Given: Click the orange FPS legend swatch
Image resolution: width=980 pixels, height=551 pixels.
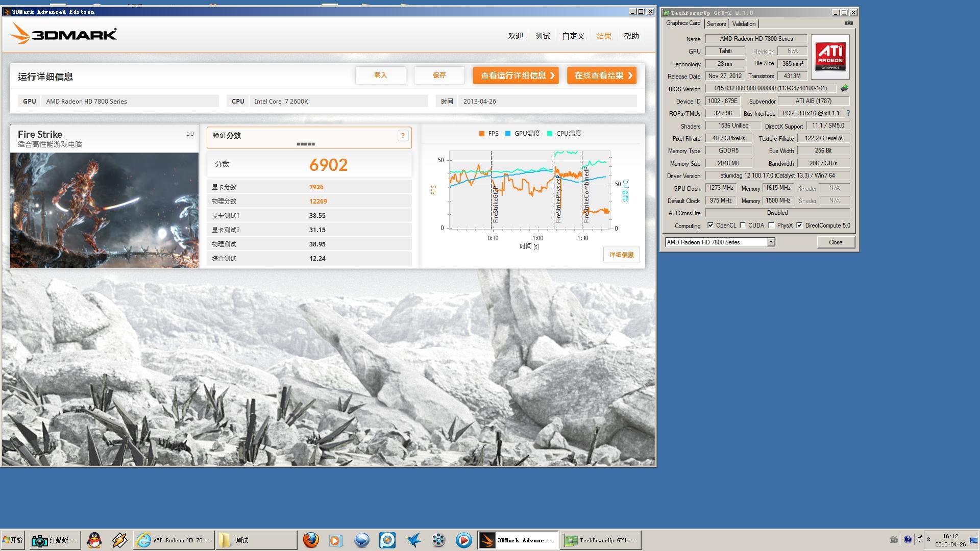Looking at the screenshot, I should 482,134.
